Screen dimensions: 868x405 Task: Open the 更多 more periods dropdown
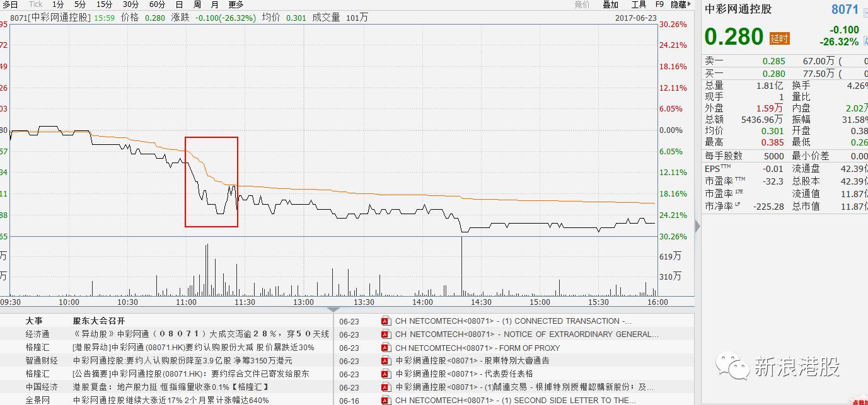(236, 4)
